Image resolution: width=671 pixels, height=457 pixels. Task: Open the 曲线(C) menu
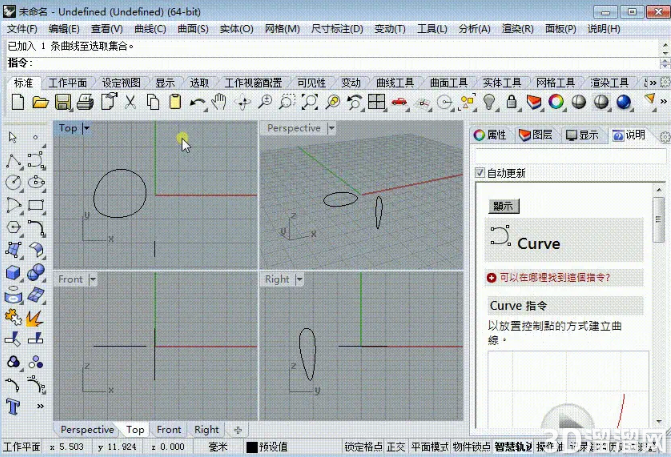[150, 29]
